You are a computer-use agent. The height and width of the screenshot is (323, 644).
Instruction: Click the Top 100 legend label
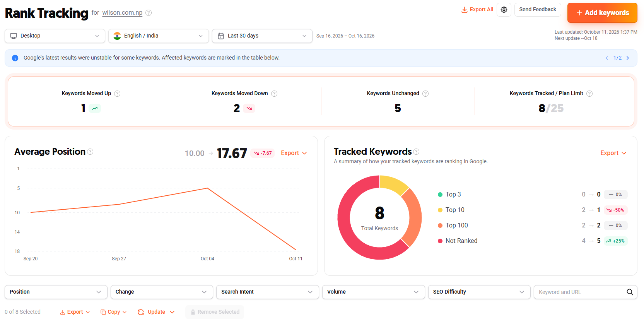click(x=456, y=226)
